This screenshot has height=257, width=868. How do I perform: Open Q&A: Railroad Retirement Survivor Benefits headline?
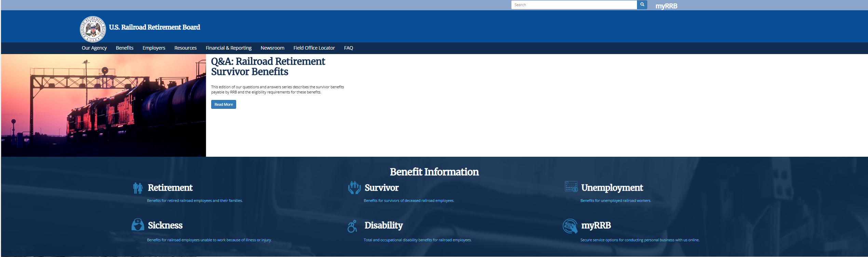coord(268,66)
